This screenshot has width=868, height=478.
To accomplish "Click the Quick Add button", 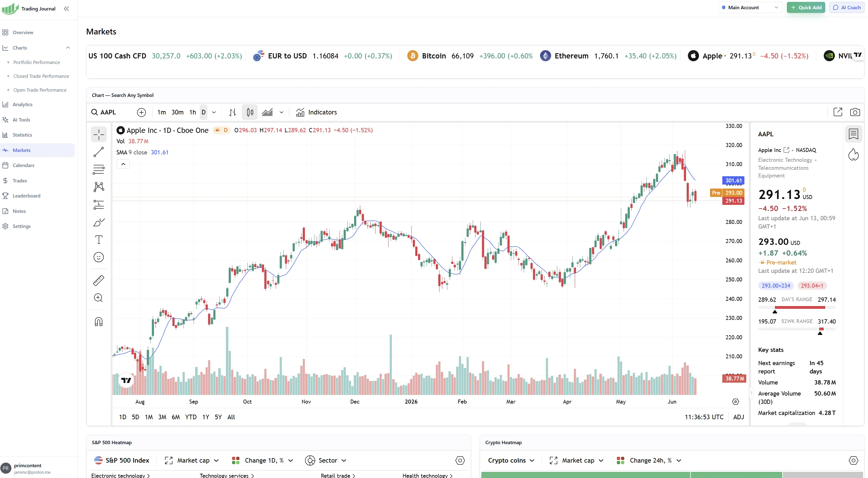I will [806, 7].
